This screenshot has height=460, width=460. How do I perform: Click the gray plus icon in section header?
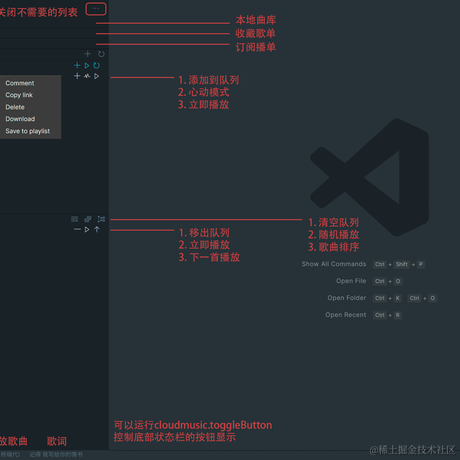[88, 54]
